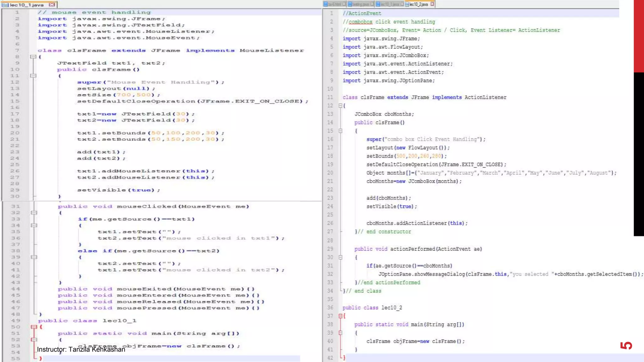
Task: Click the file icon on lec10_2.java tab
Action: tap(407, 4)
